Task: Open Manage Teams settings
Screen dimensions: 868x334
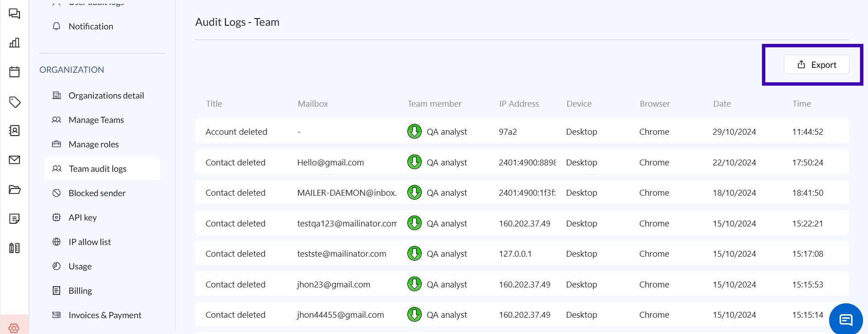Action: click(96, 120)
